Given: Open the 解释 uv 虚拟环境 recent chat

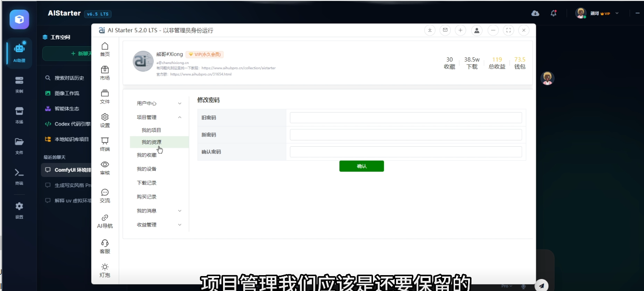Looking at the screenshot, I should coord(67,201).
